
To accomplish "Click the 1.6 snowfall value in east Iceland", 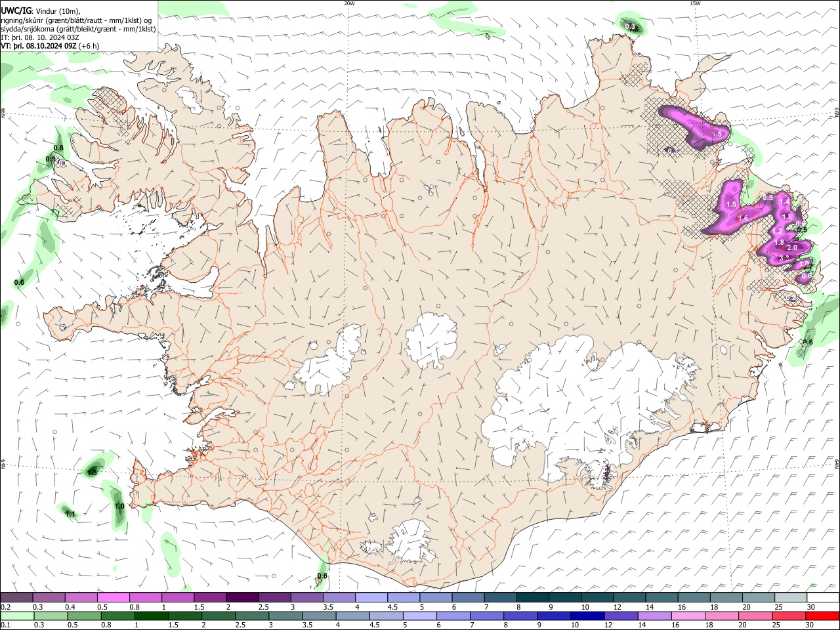I will [744, 218].
